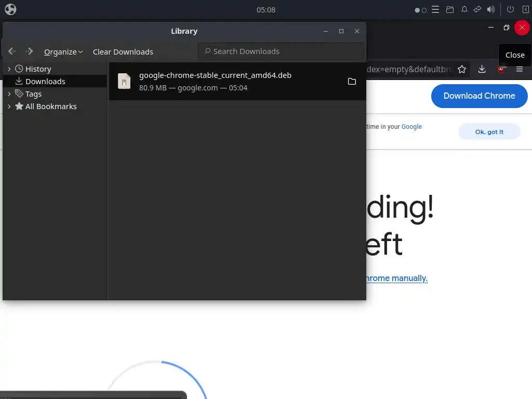532x399 pixels.
Task: Minimize the Library window
Action: coord(326,31)
